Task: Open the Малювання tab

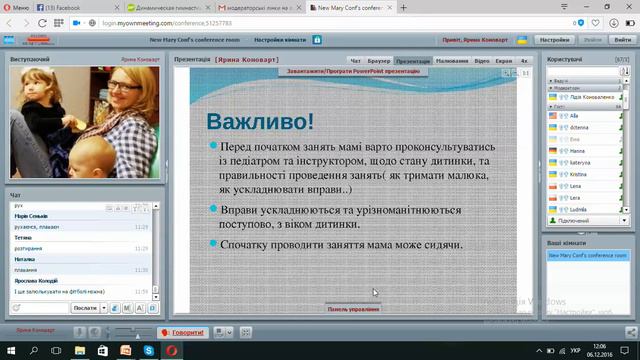Action: tap(452, 60)
